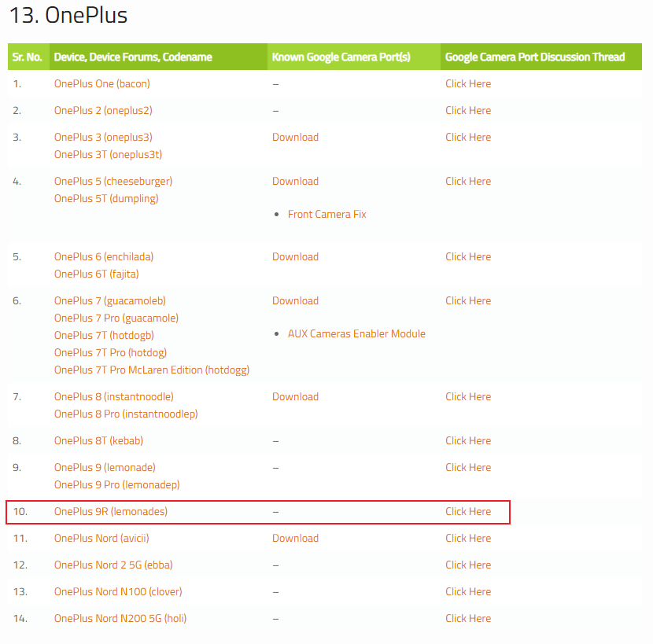Open OnePlus 7T Pro McLaren Edition link
This screenshot has width=653, height=644.
click(x=152, y=370)
